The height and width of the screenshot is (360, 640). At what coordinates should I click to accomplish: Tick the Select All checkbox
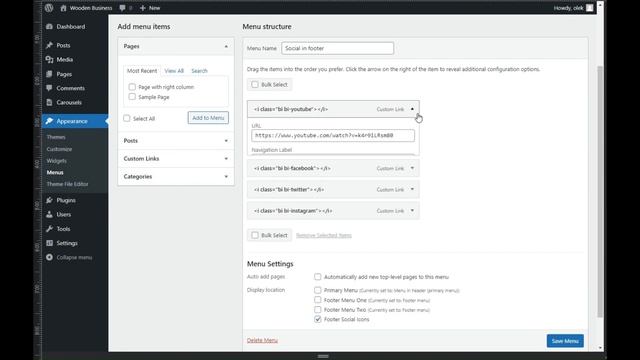127,118
